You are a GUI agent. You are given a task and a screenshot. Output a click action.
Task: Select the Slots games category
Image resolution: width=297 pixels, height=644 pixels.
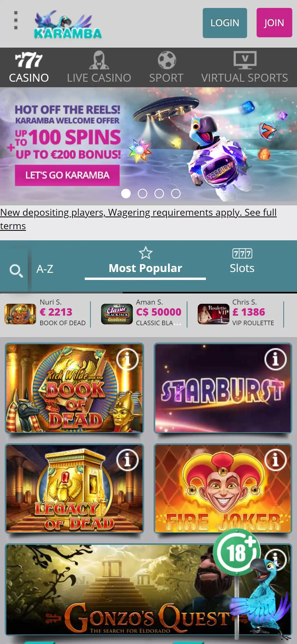(x=242, y=261)
